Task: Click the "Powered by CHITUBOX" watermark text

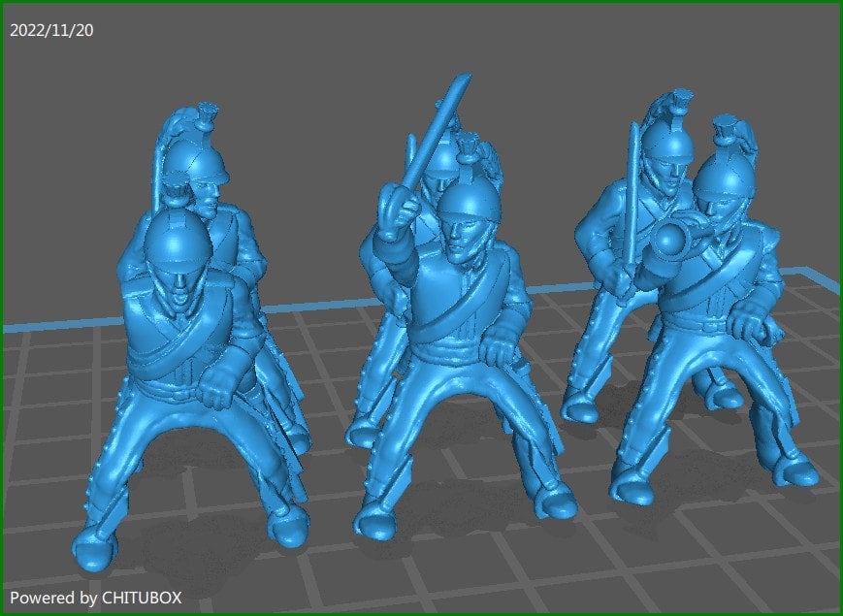Action: point(95,598)
